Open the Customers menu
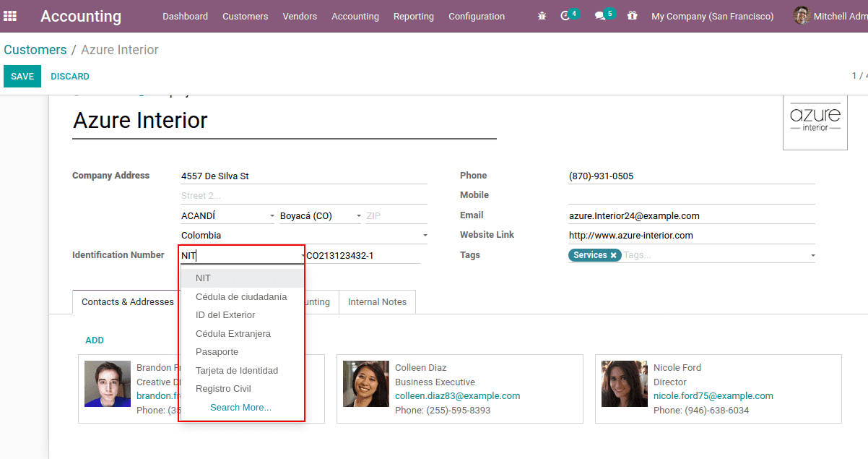This screenshot has width=868, height=459. [x=245, y=16]
